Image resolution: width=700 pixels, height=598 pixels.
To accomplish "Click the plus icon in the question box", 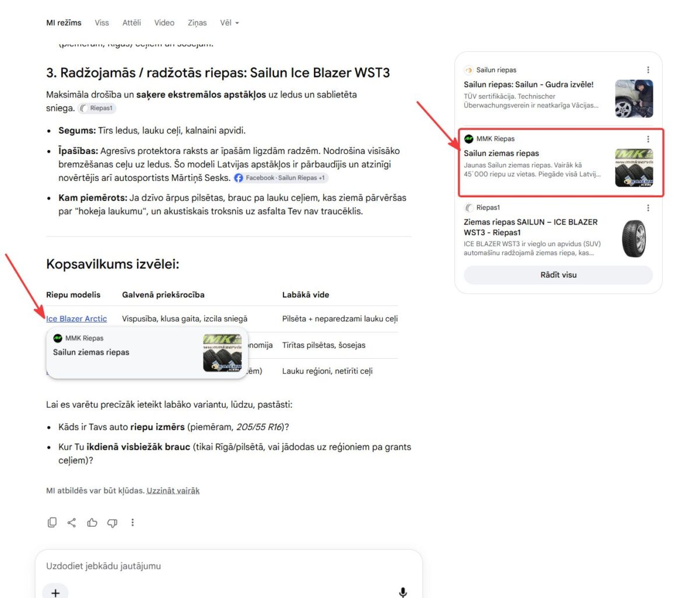I will pos(55,592).
